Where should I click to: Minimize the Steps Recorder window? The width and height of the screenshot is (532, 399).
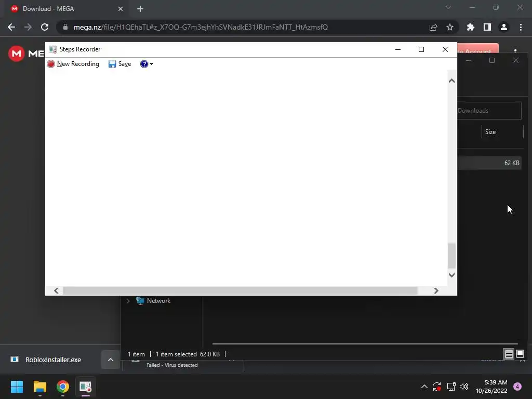pyautogui.click(x=398, y=49)
